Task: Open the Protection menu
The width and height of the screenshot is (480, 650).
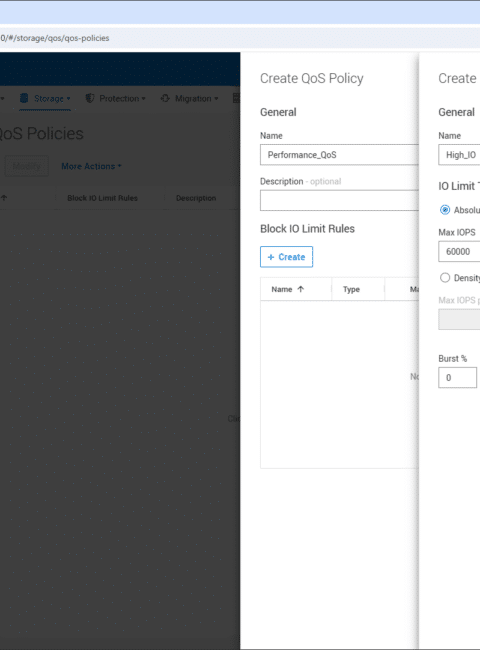Action: pyautogui.click(x=116, y=99)
